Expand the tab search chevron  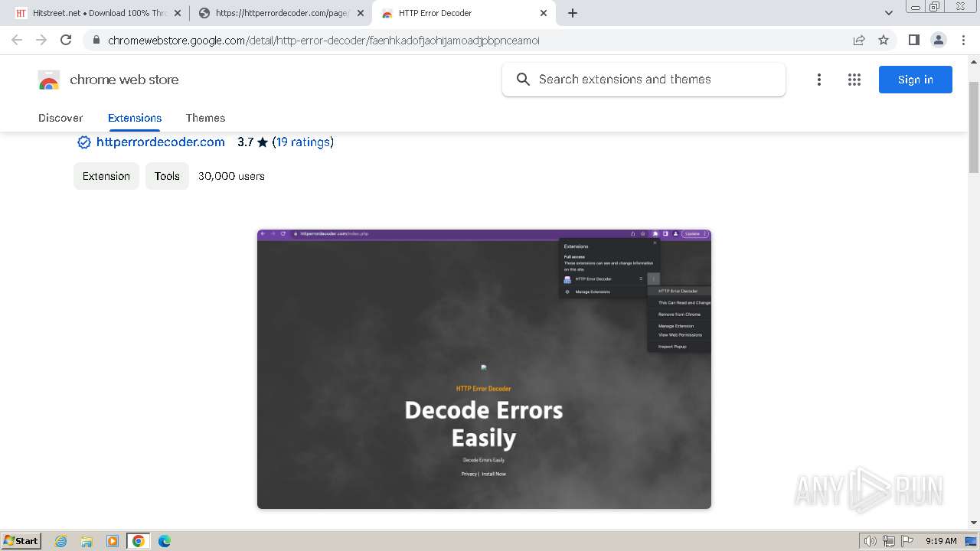tap(889, 13)
